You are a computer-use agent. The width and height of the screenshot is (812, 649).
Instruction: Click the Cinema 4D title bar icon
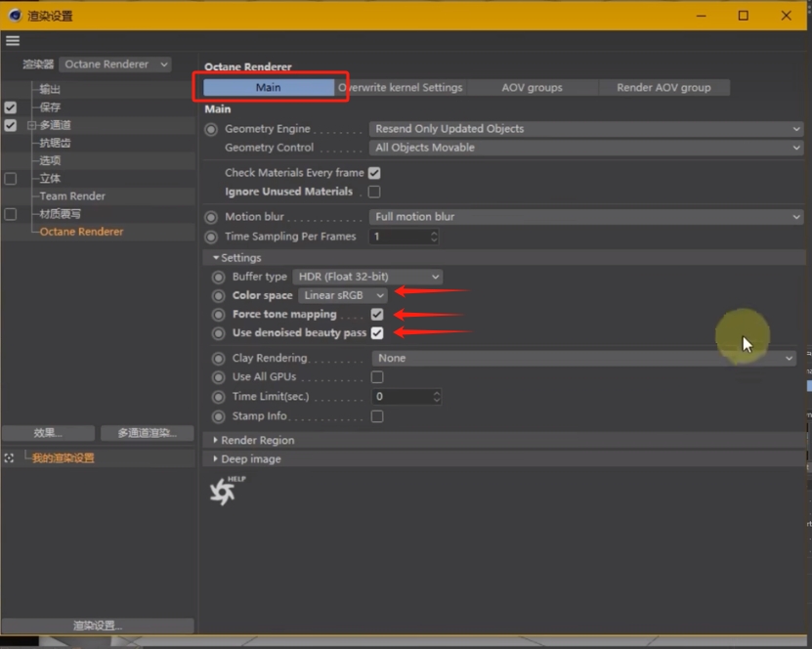(x=15, y=16)
